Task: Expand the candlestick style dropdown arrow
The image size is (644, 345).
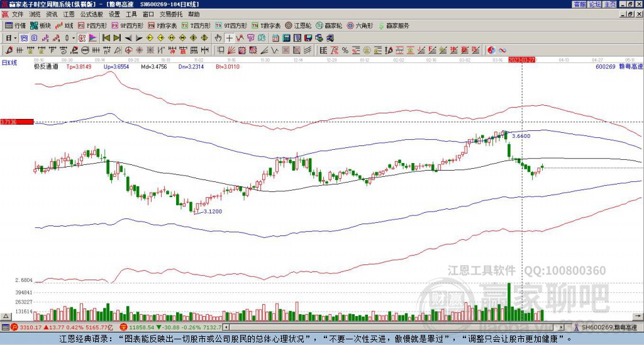Action: pos(74,38)
